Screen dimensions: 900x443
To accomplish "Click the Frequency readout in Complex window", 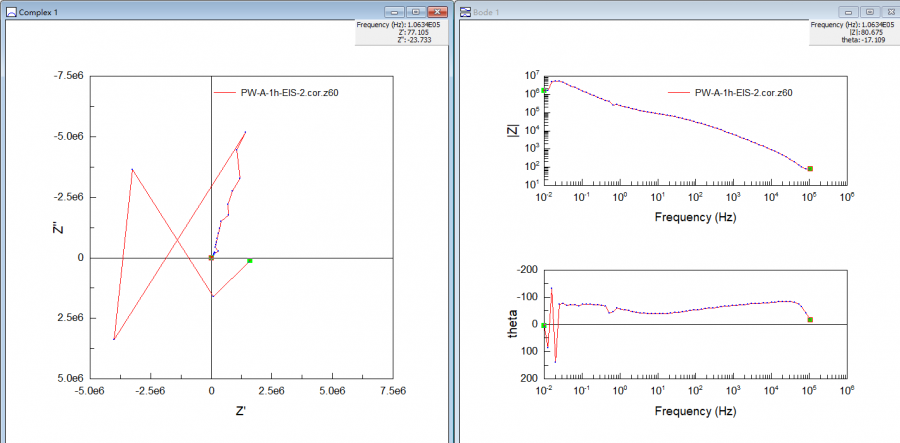I will pyautogui.click(x=400, y=24).
